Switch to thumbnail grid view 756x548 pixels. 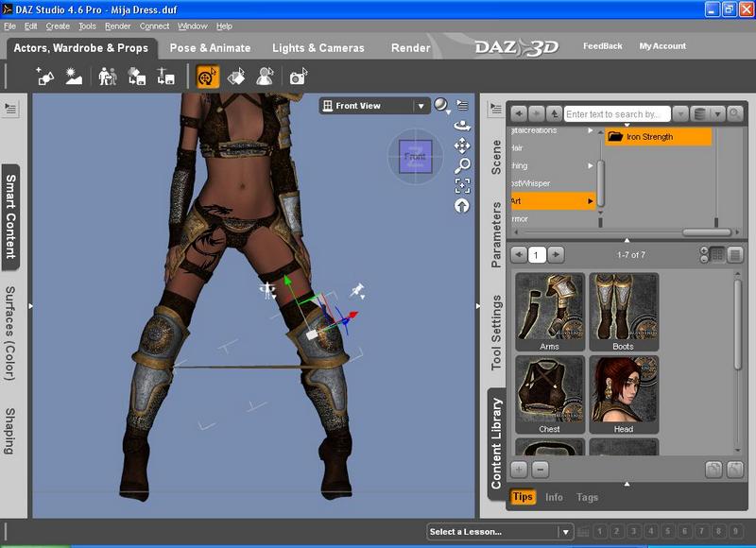tap(717, 254)
